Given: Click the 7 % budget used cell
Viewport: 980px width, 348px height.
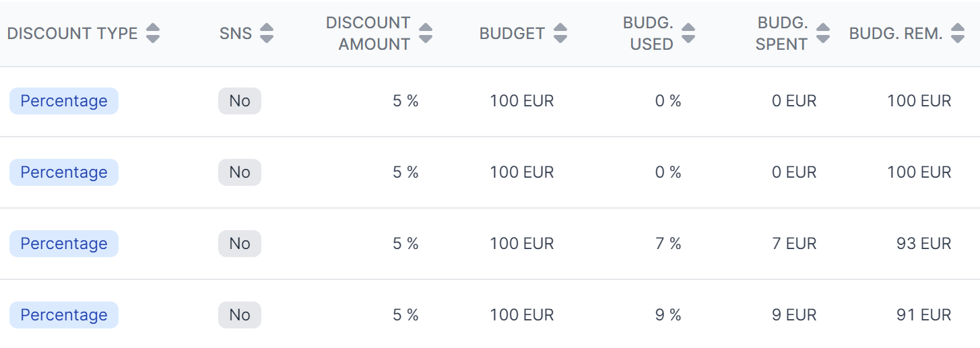Looking at the screenshot, I should pos(668,244).
